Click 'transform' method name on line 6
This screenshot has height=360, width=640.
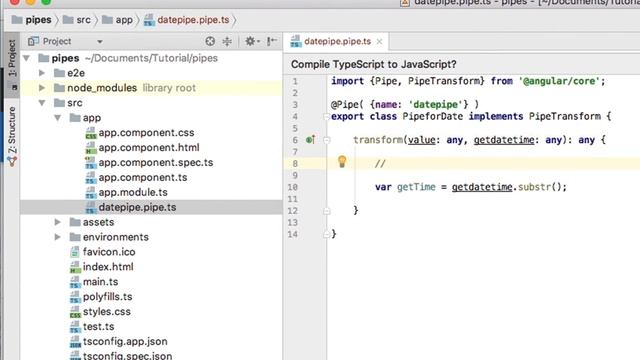coord(378,140)
